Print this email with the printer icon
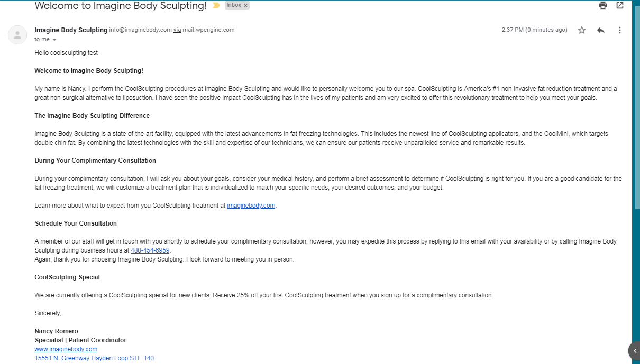This screenshot has height=364, width=640. (603, 5)
